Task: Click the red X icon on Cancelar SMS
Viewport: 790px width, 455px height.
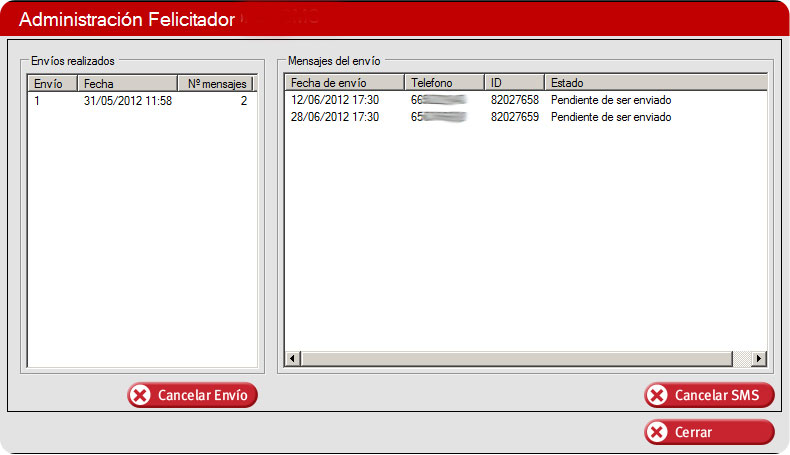Action: click(657, 396)
